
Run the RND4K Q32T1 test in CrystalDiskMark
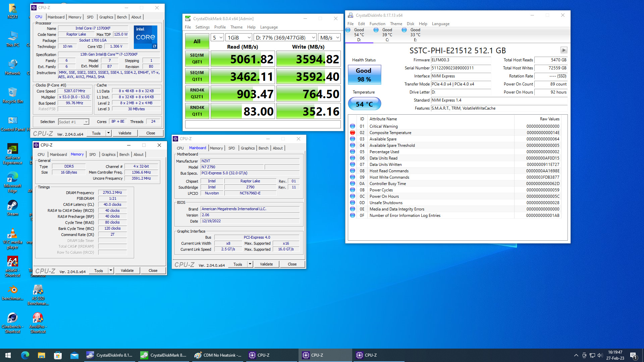(197, 94)
